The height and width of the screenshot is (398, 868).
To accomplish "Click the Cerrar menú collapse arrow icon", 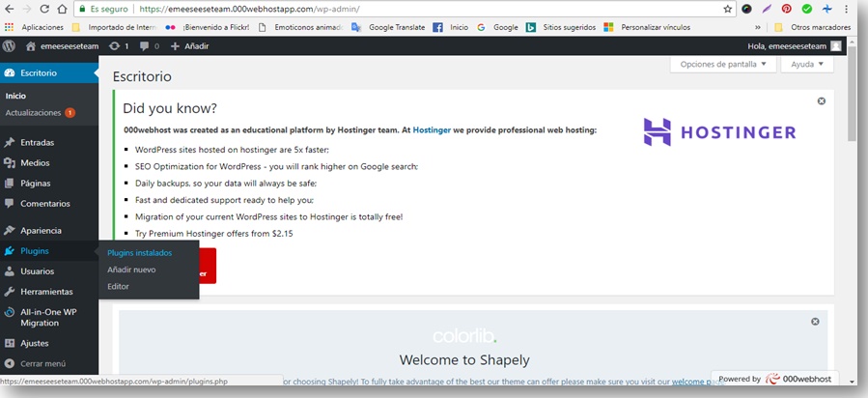I will pyautogui.click(x=10, y=363).
